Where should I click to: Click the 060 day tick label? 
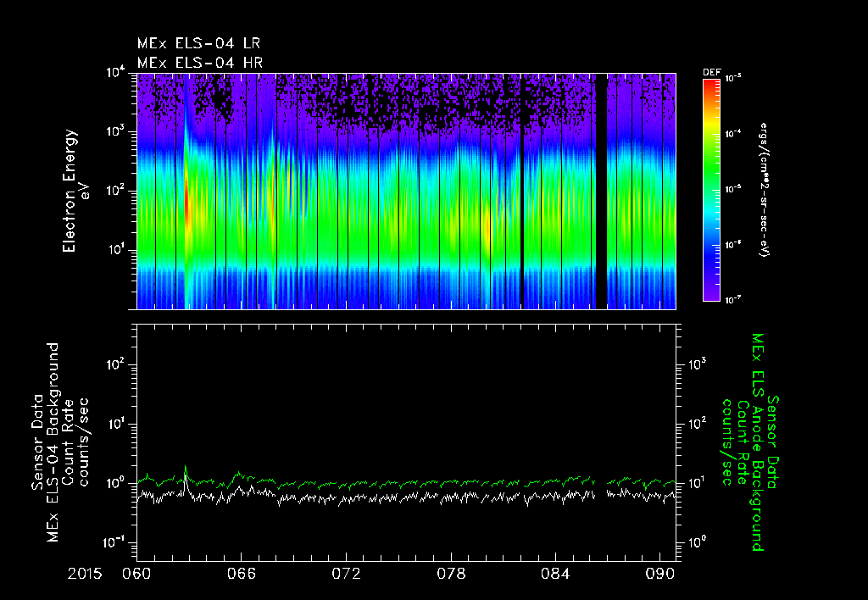[136, 574]
